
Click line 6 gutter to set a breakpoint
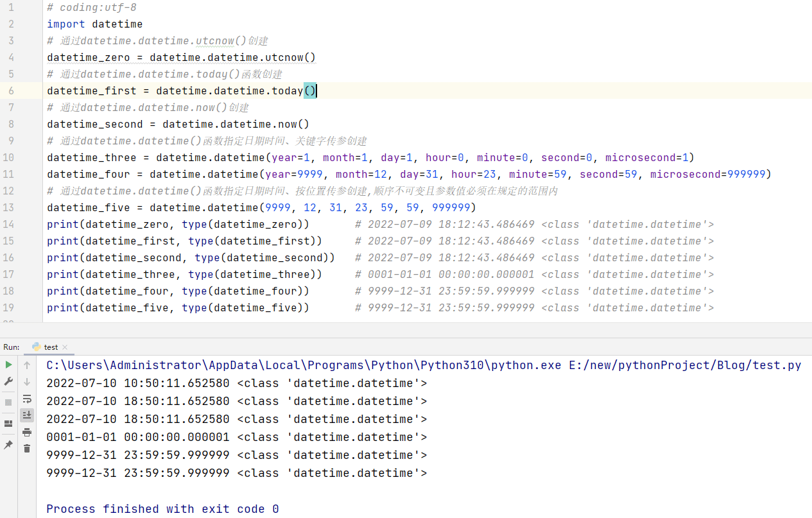(x=32, y=91)
